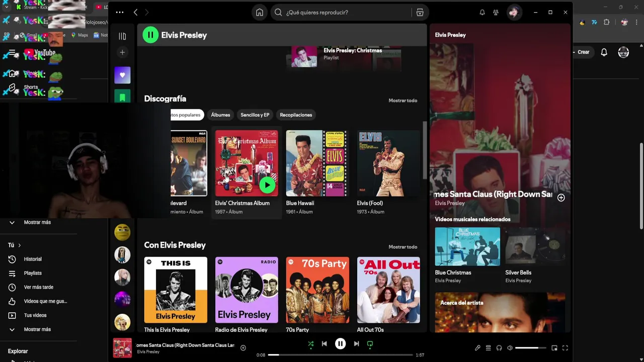The height and width of the screenshot is (362, 644).
Task: Click the magnifier search icon in Spotify
Action: point(278,13)
